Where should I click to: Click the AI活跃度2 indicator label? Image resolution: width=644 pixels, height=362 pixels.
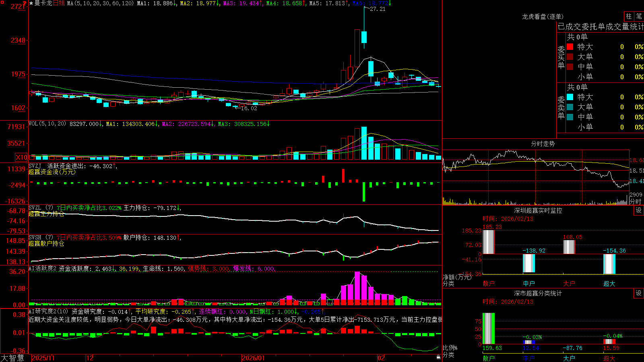click(42, 269)
